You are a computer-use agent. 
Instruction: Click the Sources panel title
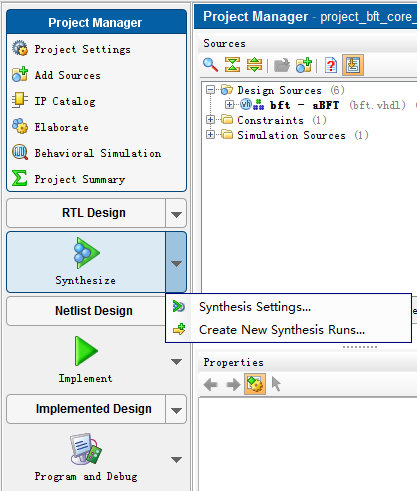[224, 43]
